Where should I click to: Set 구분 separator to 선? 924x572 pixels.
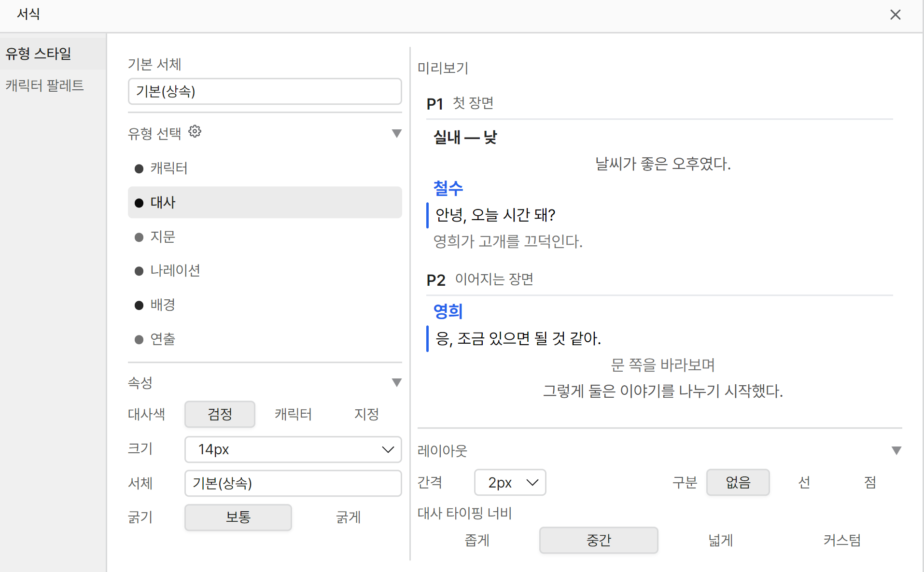point(804,482)
